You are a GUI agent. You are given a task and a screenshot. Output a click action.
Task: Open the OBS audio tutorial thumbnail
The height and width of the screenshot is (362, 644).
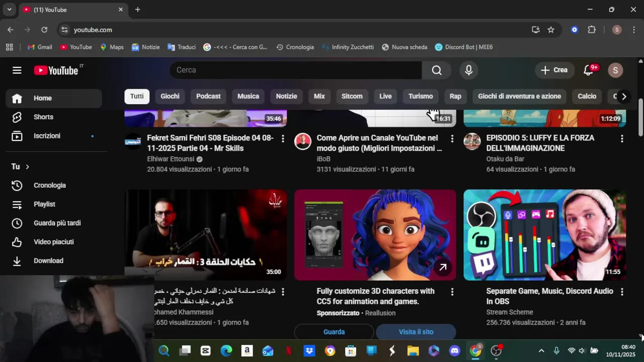tap(545, 235)
